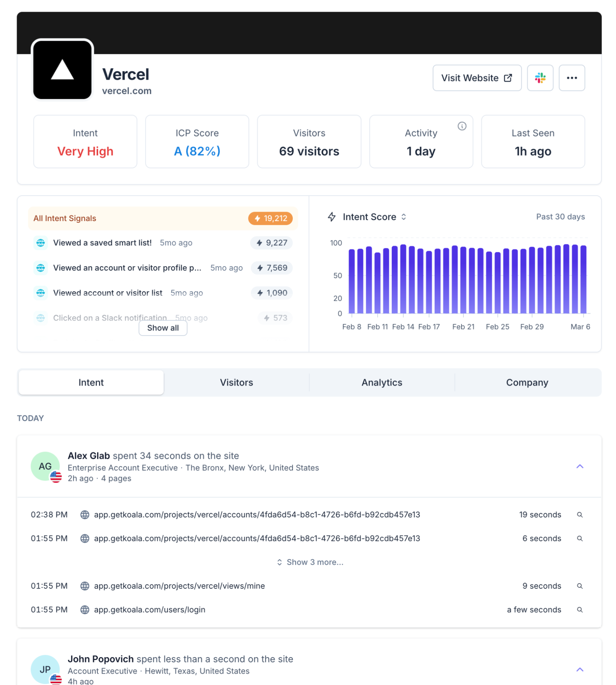This screenshot has width=616, height=685.
Task: Switch to the Visitors tab
Action: coord(236,382)
